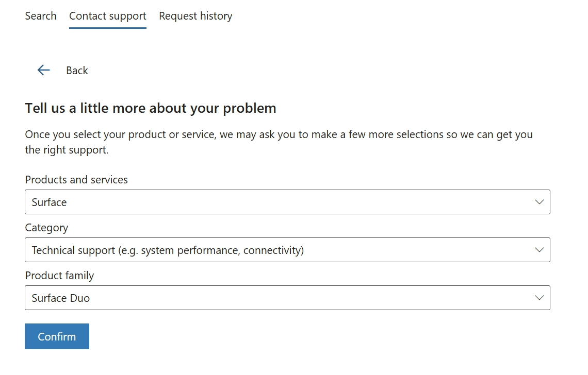This screenshot has width=588, height=375.
Task: Click the selected value "Surface Duo"
Action: point(61,298)
